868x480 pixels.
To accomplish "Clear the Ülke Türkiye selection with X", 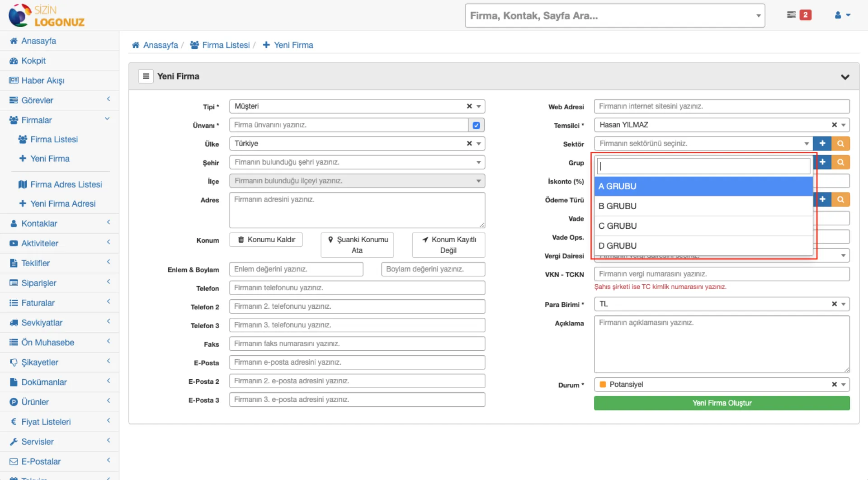I will (469, 143).
